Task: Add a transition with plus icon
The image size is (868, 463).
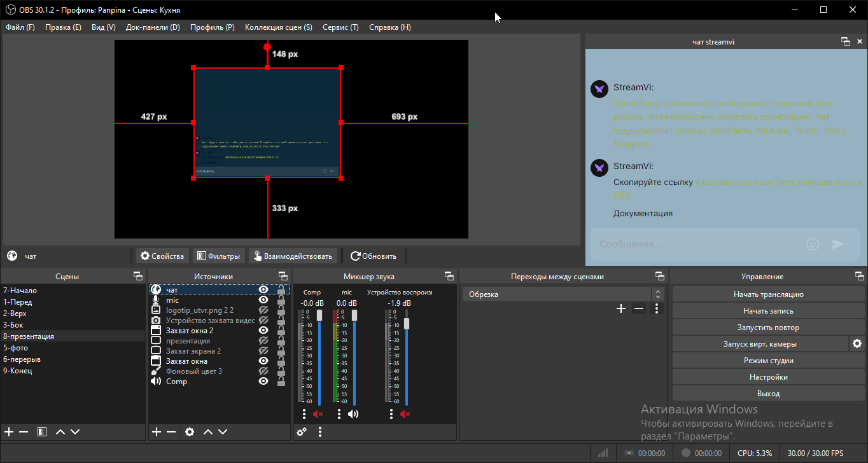Action: [621, 308]
